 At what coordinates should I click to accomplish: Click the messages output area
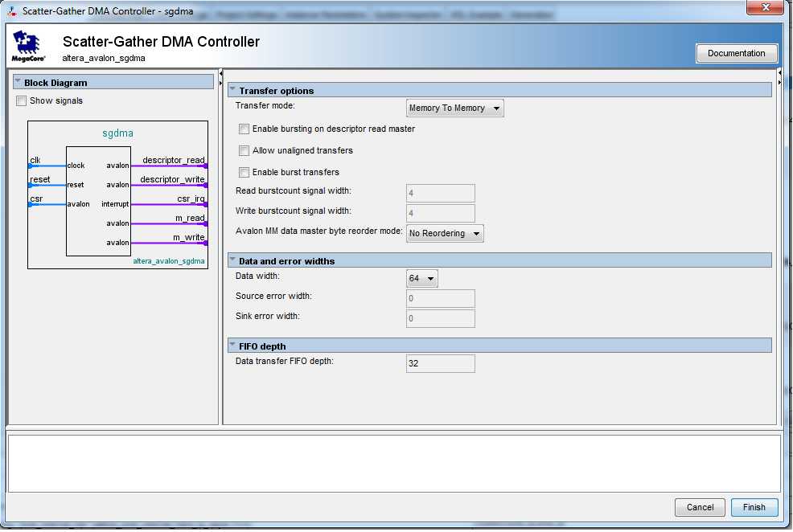[x=394, y=463]
